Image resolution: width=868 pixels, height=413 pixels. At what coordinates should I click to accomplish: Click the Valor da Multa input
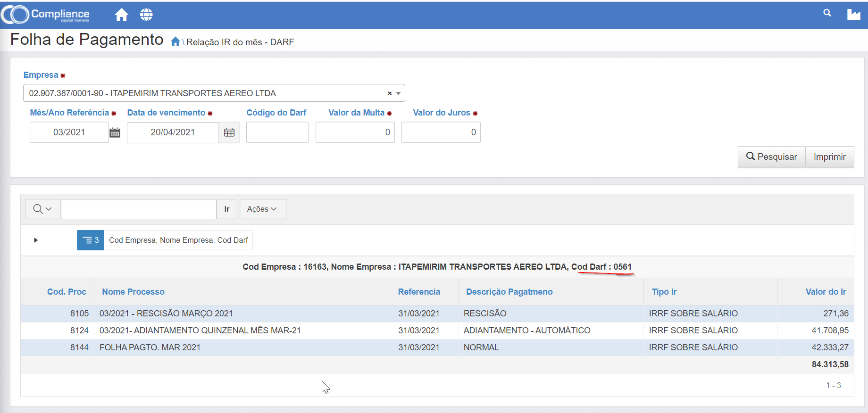355,132
